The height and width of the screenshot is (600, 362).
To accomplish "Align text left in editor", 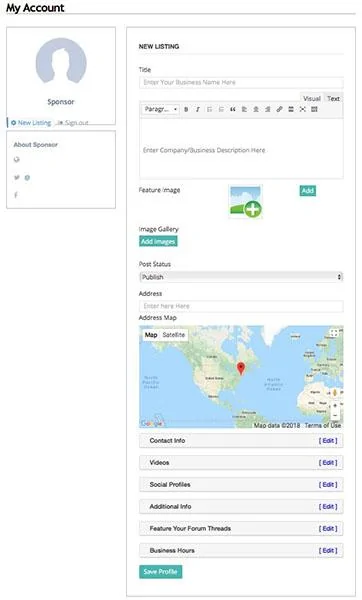I will [x=244, y=109].
